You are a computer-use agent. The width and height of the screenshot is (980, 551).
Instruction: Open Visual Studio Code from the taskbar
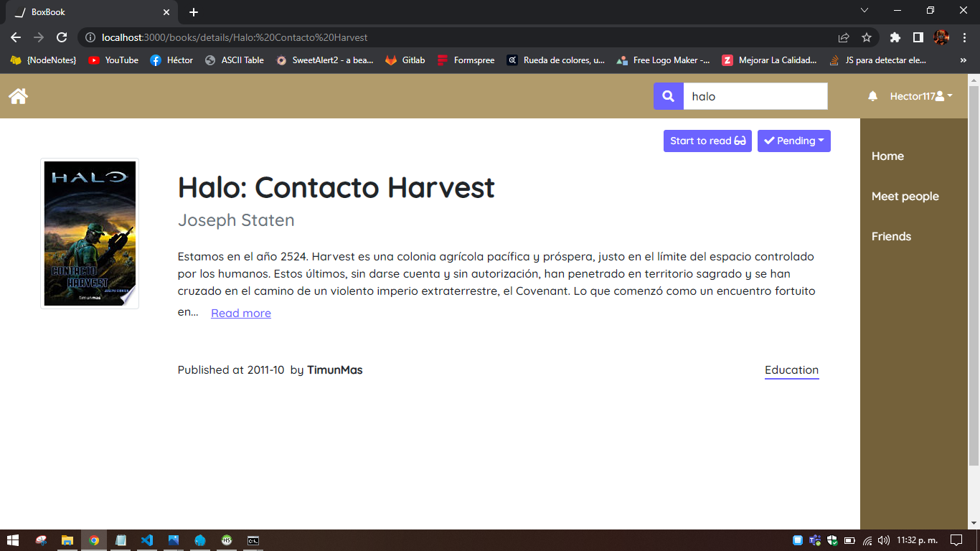(147, 540)
